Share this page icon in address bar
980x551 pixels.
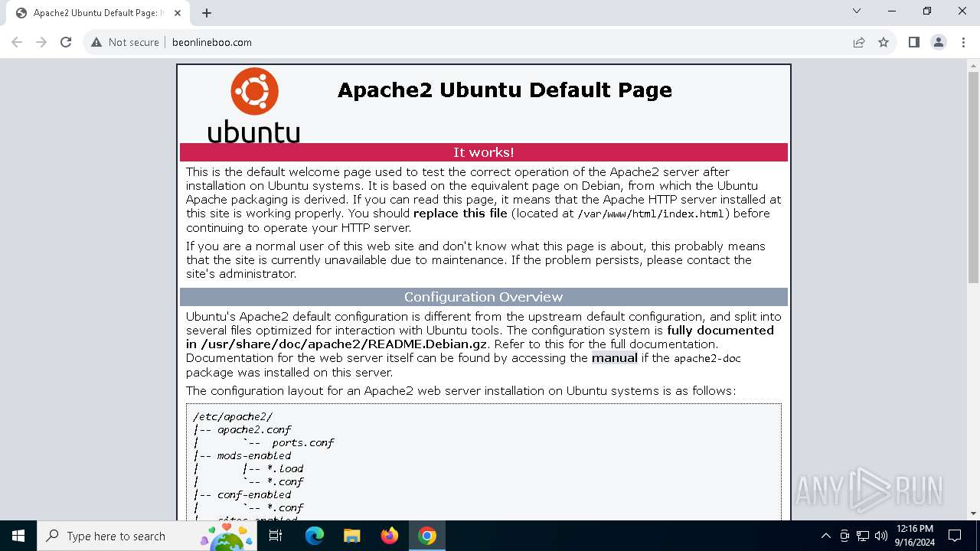coord(859,42)
